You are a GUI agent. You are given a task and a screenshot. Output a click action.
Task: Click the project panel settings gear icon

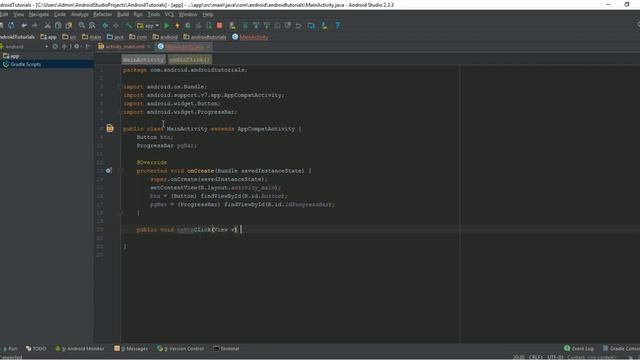(76, 47)
